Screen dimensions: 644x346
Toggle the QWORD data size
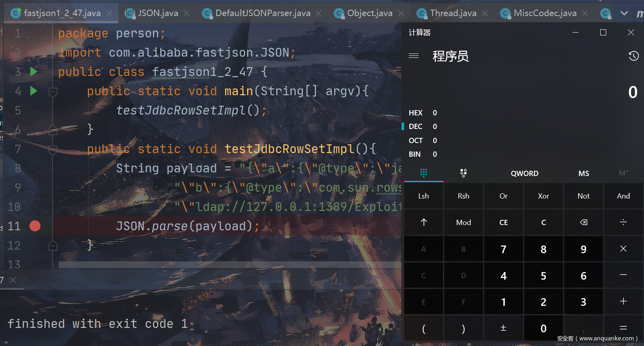[525, 173]
